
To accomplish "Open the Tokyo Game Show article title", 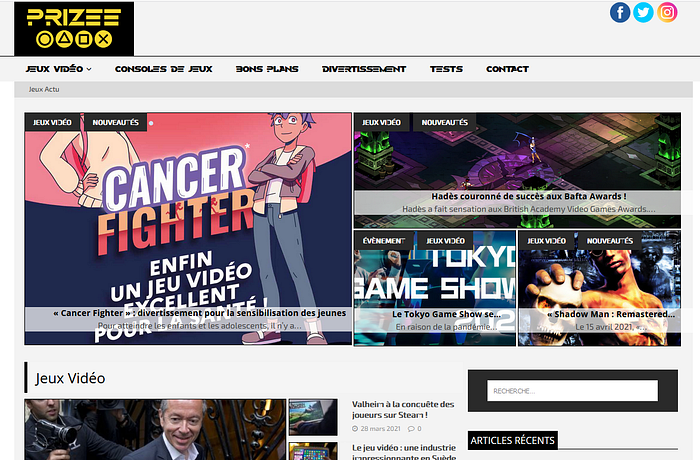I will [x=446, y=314].
